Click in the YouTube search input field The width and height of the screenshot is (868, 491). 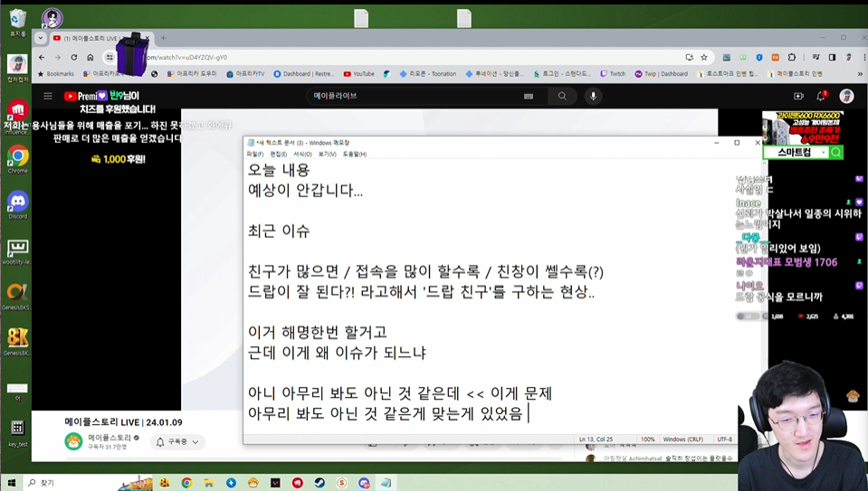click(416, 96)
